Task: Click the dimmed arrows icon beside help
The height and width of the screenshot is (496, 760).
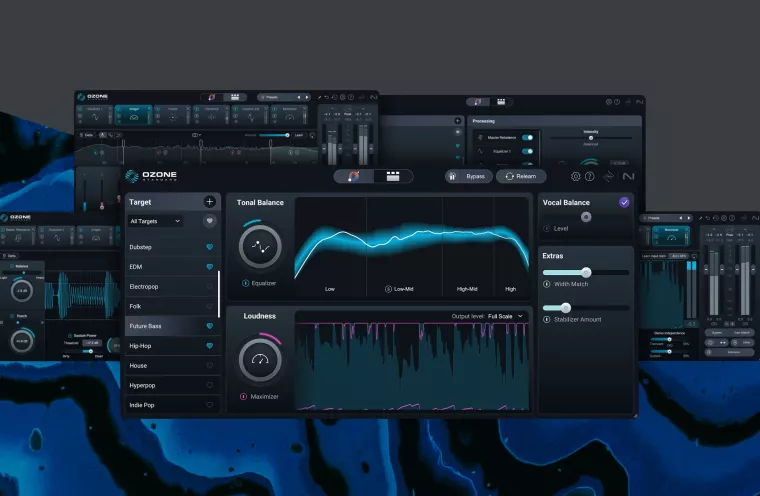Action: [x=608, y=176]
